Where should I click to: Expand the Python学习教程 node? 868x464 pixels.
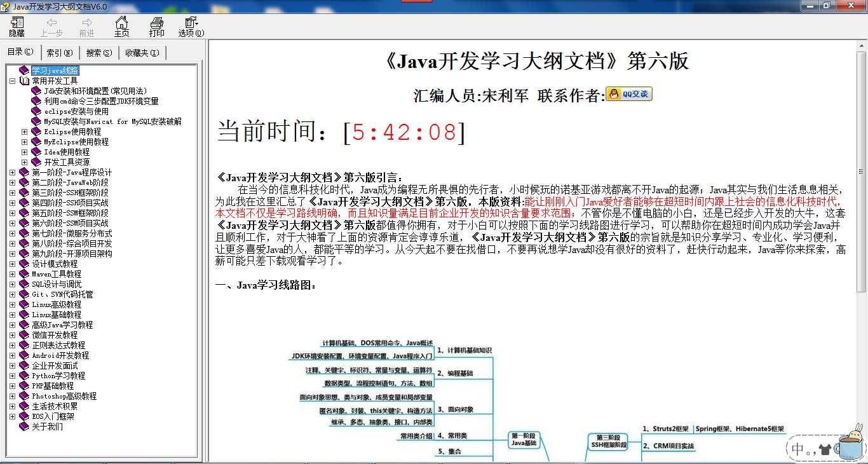(x=12, y=376)
